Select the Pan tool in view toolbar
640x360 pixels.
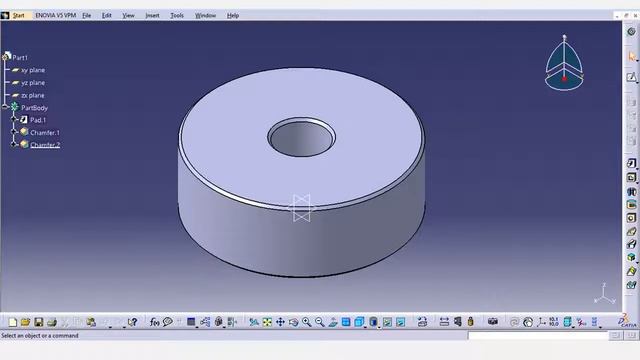(280, 322)
